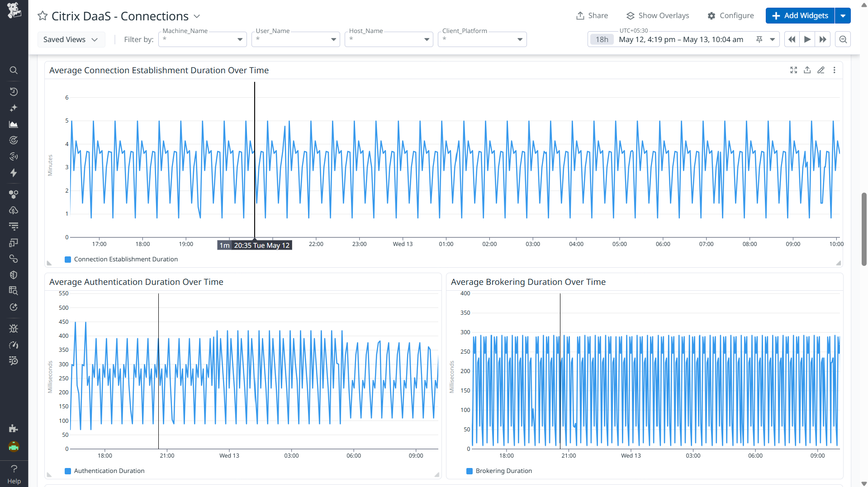Export the Connection Establishment widget

807,70
